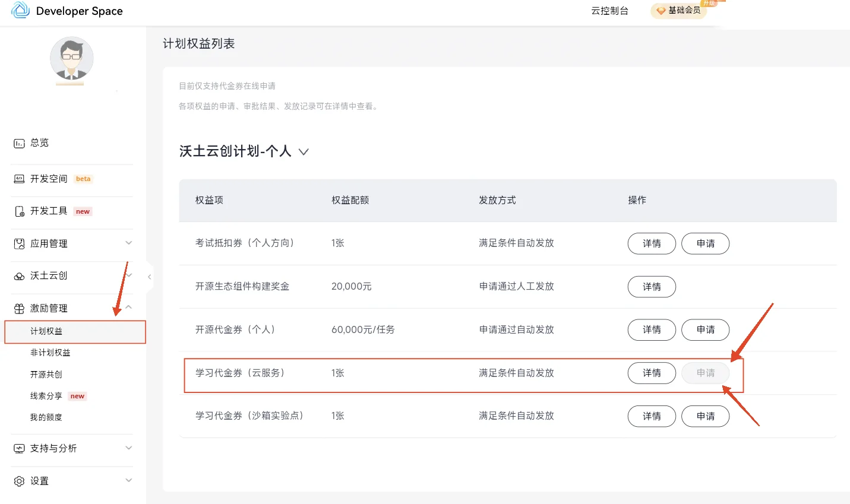850x504 pixels.
Task: Click the 开源生态组件构建奖金 row name
Action: point(242,286)
